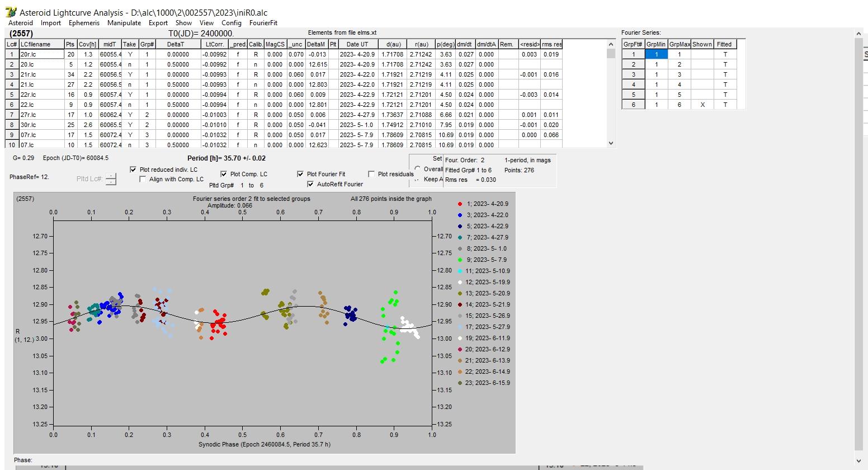Click the Date UT column header
Image resolution: width=868 pixels, height=470 pixels.
pos(357,44)
